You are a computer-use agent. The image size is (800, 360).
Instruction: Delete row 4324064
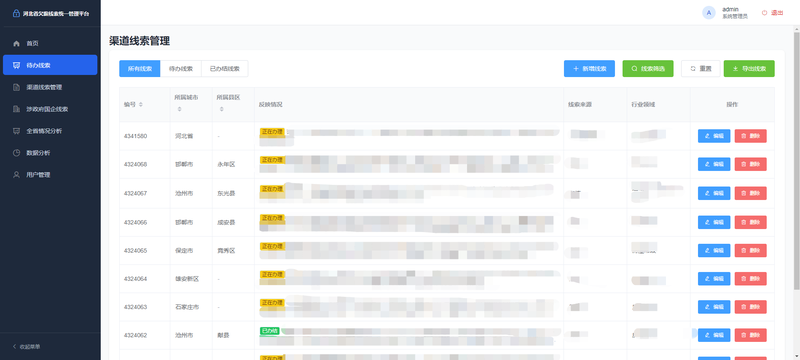pyautogui.click(x=751, y=278)
